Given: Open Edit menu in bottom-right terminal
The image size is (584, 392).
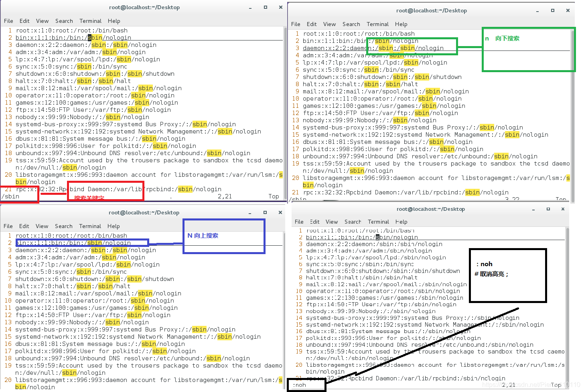Looking at the screenshot, I should [x=315, y=222].
